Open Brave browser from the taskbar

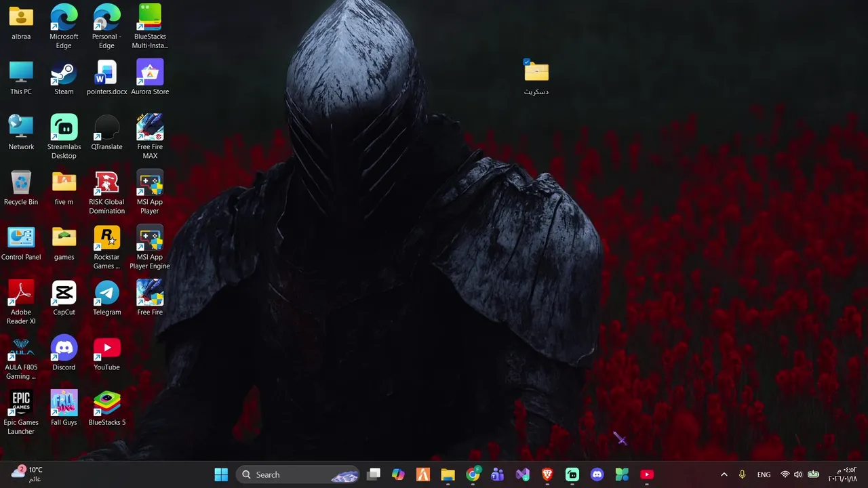pos(547,474)
